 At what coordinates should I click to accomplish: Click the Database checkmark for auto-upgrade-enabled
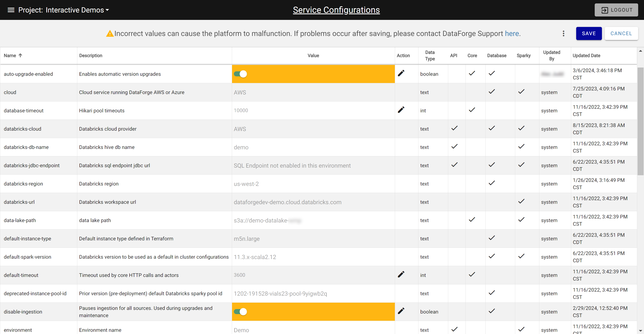point(492,73)
